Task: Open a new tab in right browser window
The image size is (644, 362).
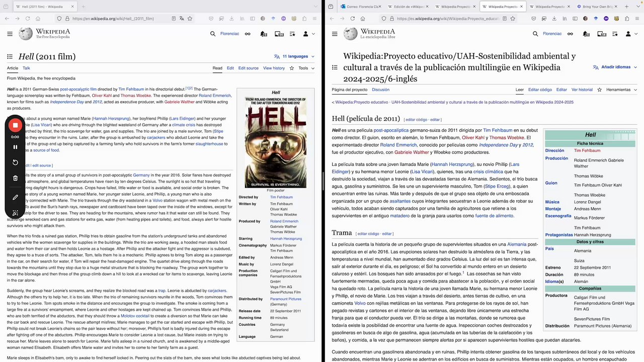Action: (627, 7)
